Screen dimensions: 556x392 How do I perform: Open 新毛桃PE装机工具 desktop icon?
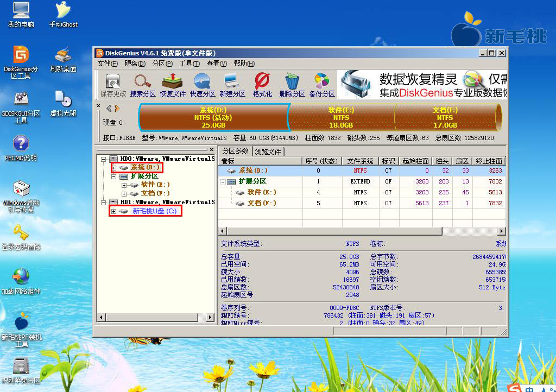click(x=22, y=330)
